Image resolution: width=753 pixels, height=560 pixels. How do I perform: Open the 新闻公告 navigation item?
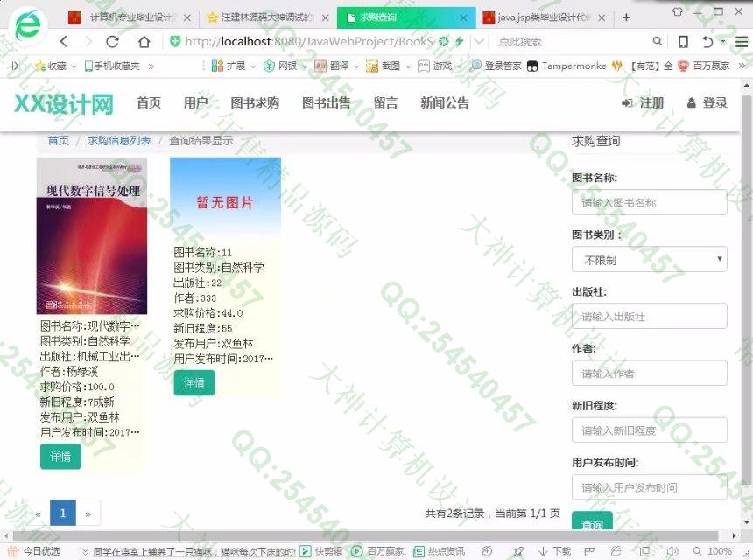pyautogui.click(x=445, y=102)
